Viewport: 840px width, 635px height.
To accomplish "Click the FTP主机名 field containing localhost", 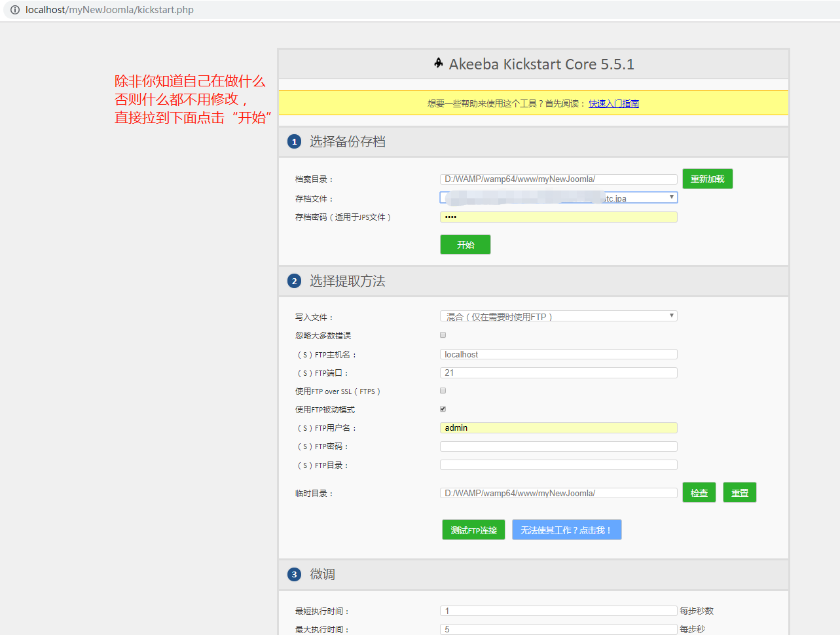I will 558,354.
